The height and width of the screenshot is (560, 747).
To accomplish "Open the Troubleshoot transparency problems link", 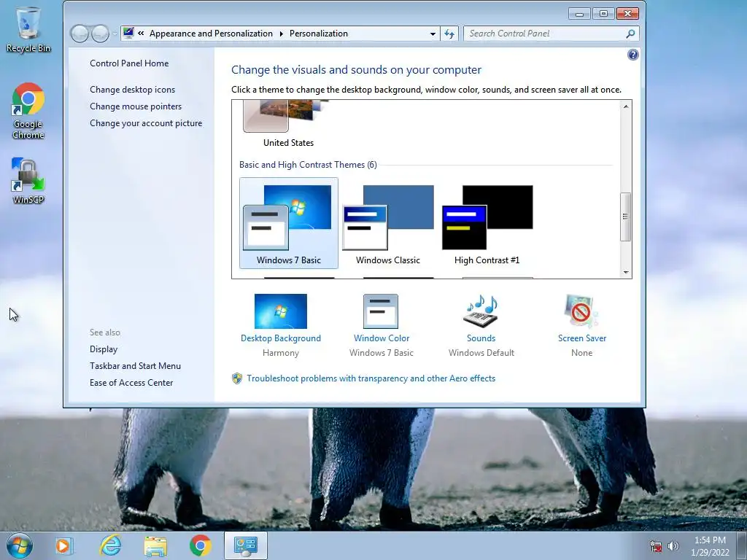I will click(x=371, y=378).
